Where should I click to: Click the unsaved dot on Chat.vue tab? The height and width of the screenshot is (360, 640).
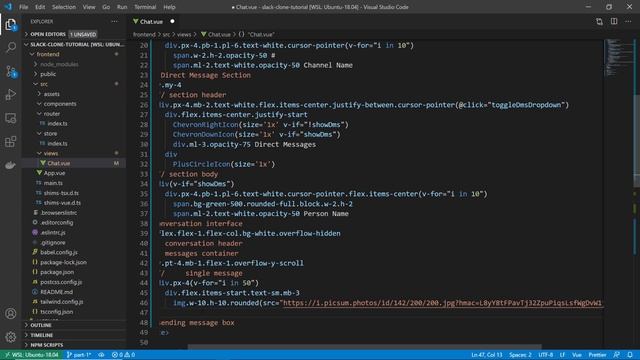click(172, 21)
